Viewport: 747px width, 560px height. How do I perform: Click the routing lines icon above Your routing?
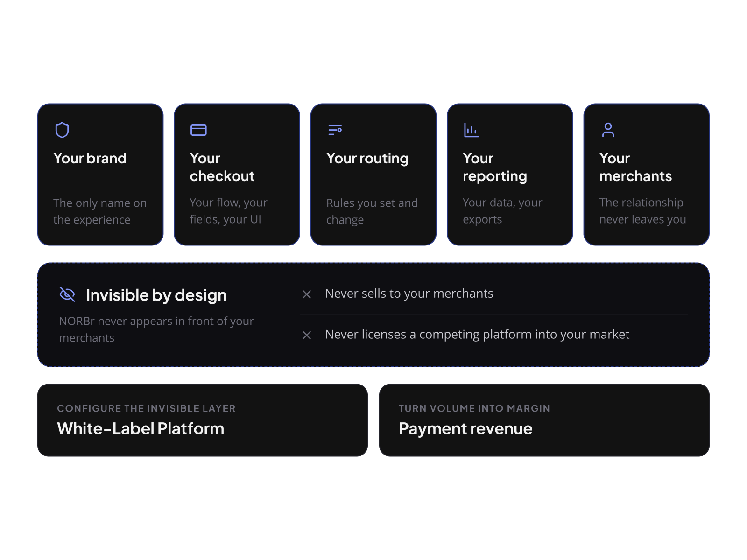335,130
